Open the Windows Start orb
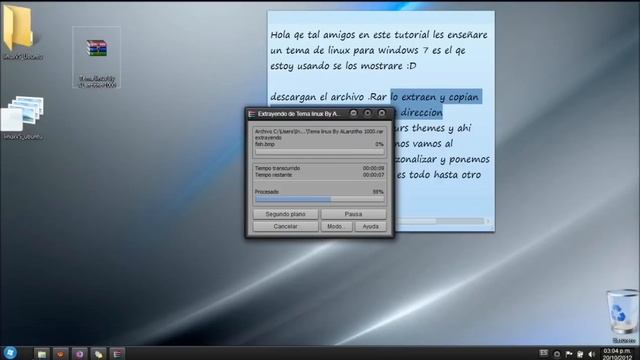 pos(10,353)
